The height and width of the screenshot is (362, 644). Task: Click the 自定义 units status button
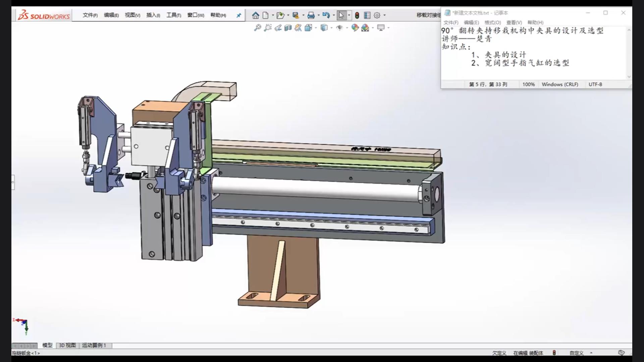pos(576,353)
